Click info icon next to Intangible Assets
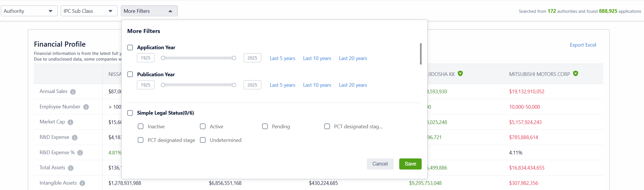 point(82,183)
